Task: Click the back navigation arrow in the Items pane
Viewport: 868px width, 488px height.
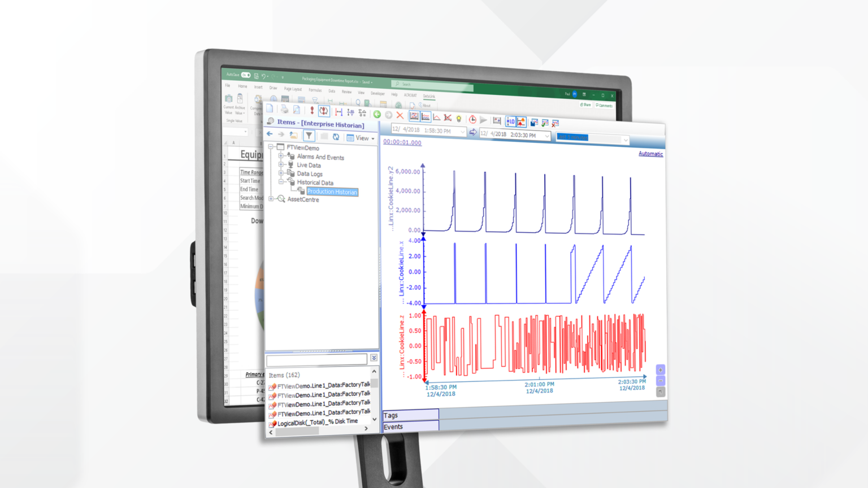Action: (x=269, y=133)
